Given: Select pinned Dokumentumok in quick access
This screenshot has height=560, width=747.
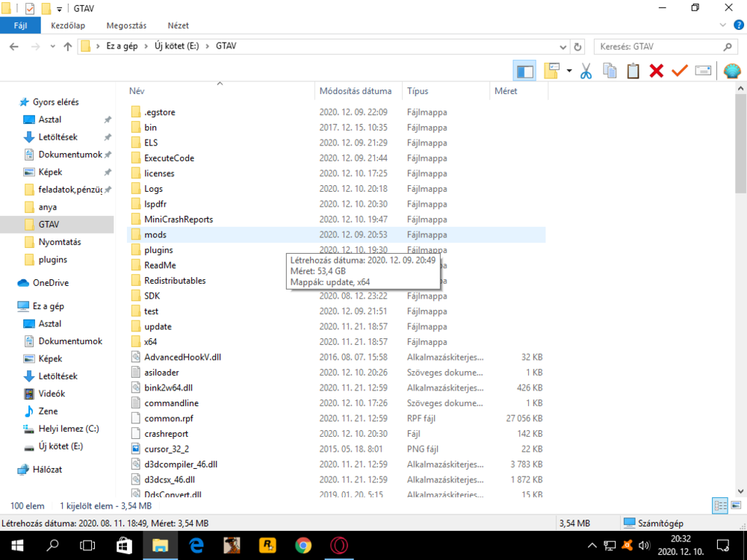Looking at the screenshot, I should 70,155.
